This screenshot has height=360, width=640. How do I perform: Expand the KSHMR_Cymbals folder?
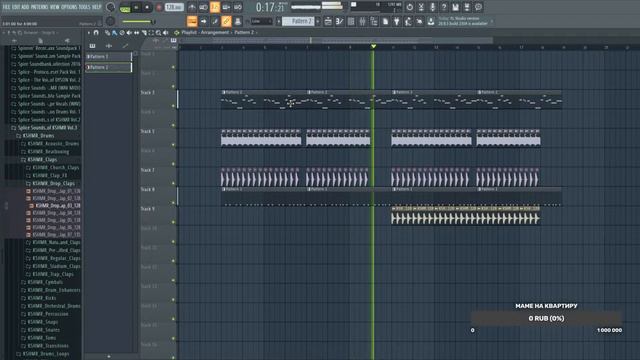pos(45,282)
